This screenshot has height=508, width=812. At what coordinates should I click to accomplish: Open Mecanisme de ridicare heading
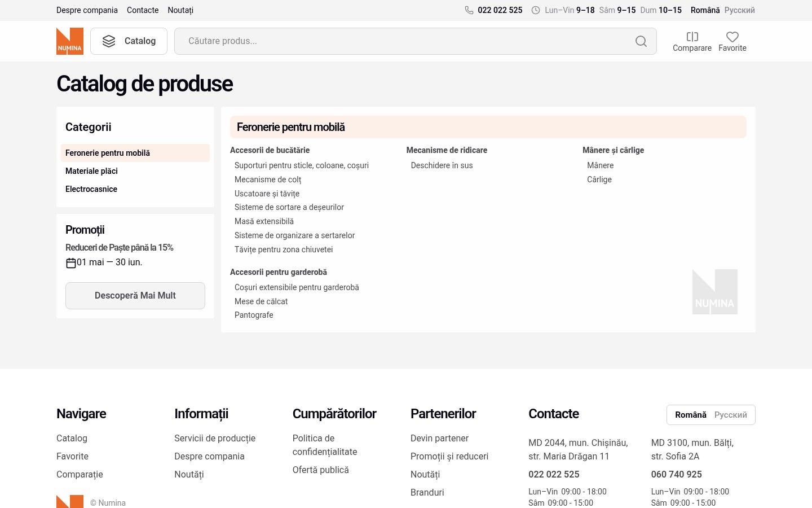447,150
